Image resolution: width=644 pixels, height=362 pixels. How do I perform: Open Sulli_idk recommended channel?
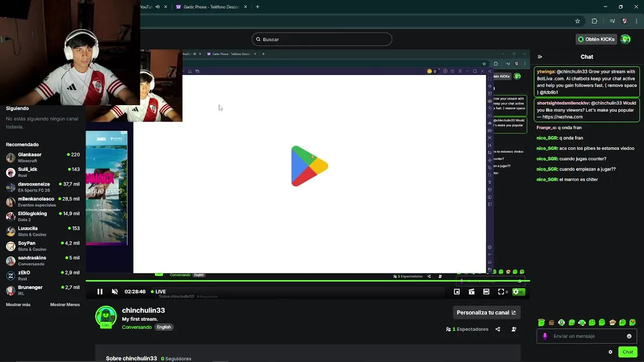(43, 172)
